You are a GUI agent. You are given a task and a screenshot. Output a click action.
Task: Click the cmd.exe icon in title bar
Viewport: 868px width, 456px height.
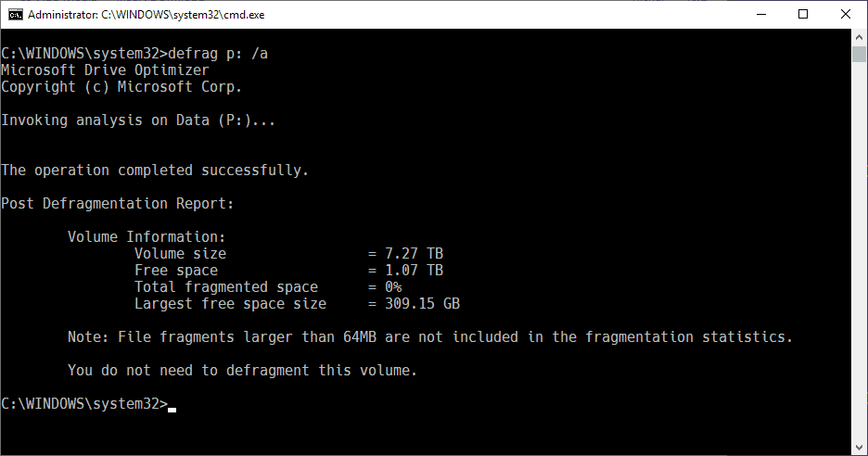tap(14, 15)
